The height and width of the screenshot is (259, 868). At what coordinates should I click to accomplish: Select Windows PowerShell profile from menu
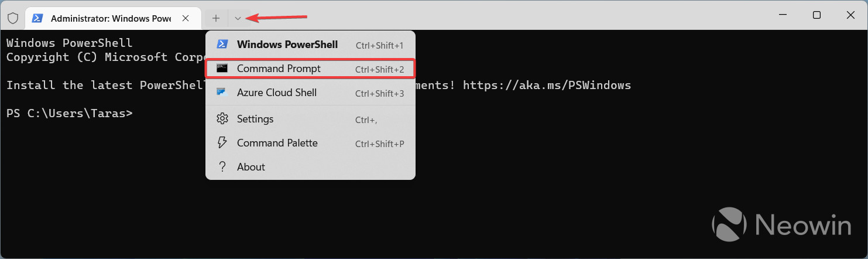[287, 45]
